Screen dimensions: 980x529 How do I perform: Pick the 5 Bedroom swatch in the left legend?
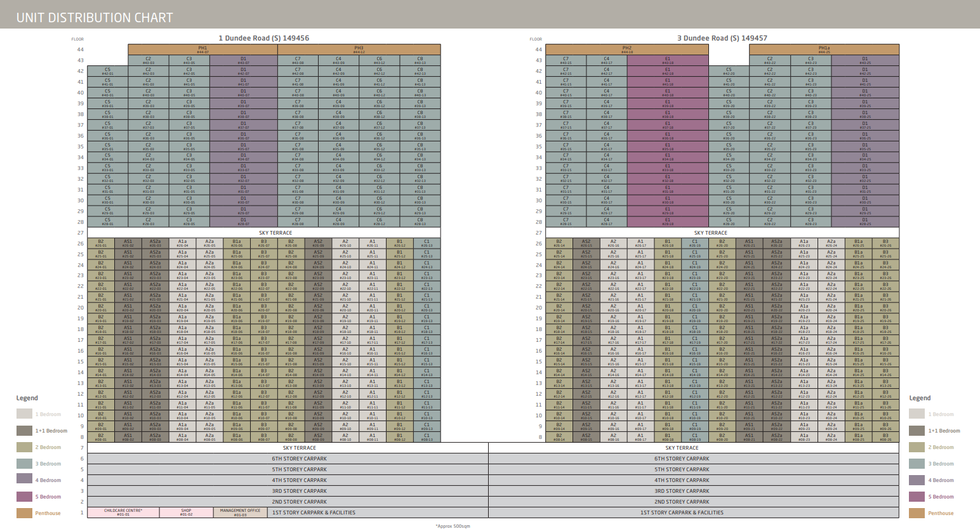click(x=24, y=497)
